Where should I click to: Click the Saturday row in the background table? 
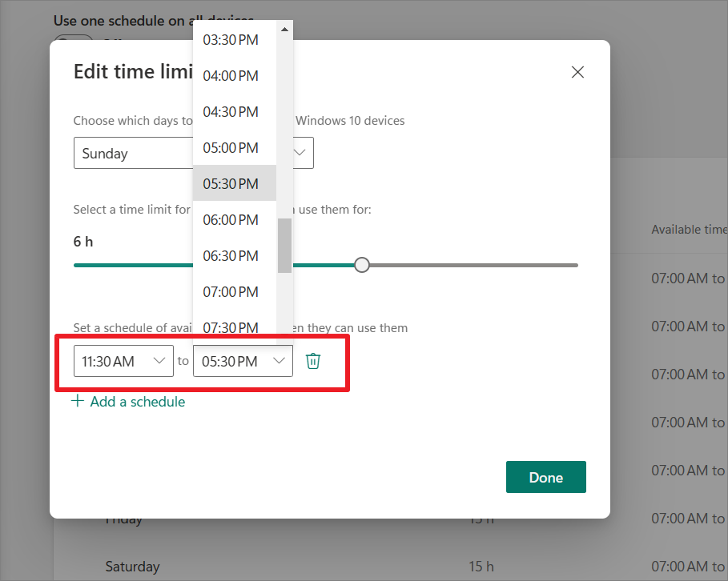tap(391, 566)
